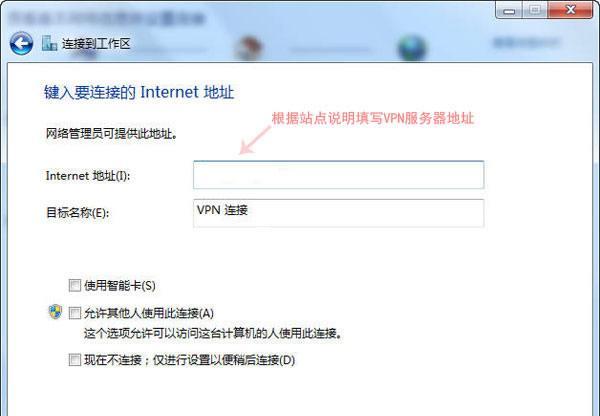Screen dimensions: 600x416
Task: Click the 使用智能卡(S) label text
Action: pyautogui.click(x=120, y=285)
